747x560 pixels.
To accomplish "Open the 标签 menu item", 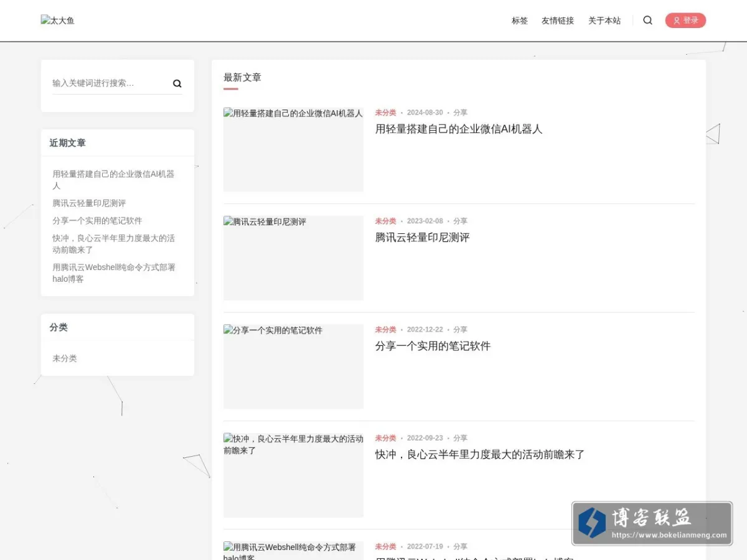I will 520,21.
